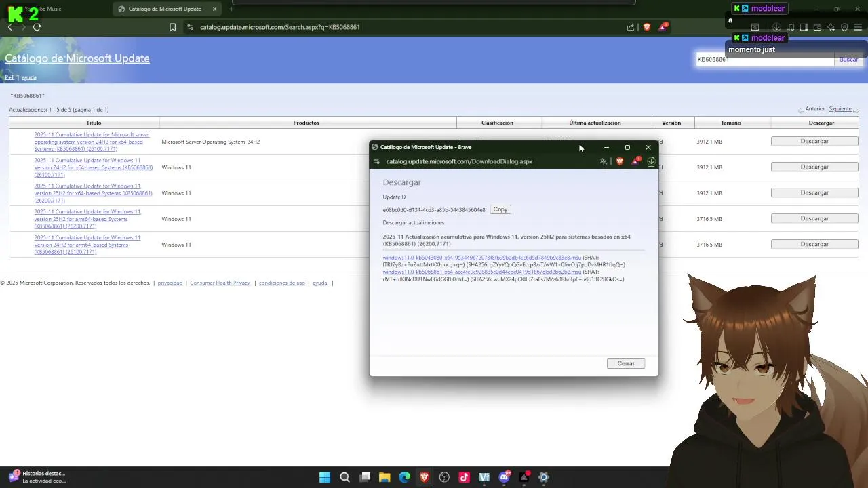Sort table by the Productos column header

click(307, 123)
